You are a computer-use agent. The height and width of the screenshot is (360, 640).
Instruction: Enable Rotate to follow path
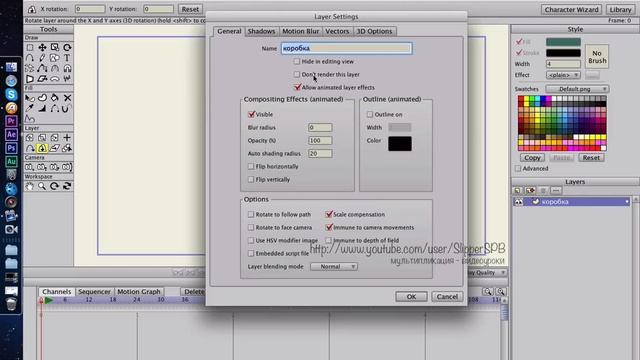pos(251,214)
